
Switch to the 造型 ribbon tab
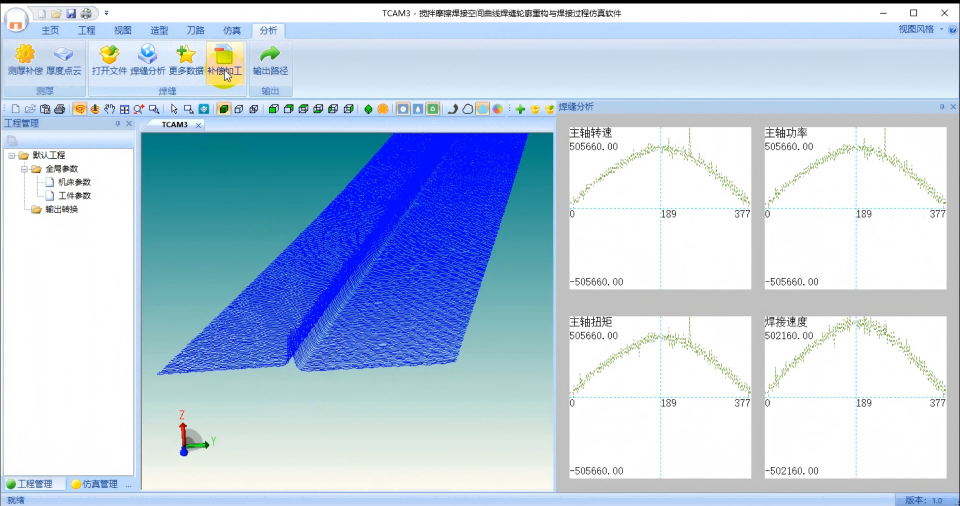[x=159, y=30]
